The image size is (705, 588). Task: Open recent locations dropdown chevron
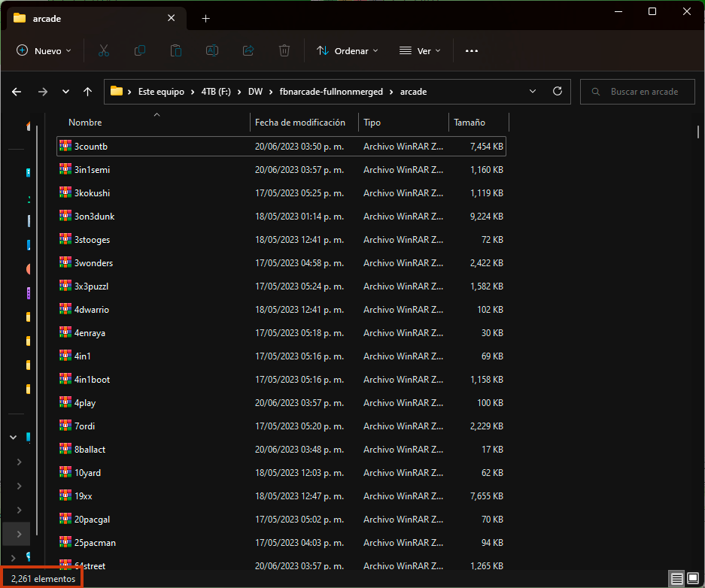(65, 92)
